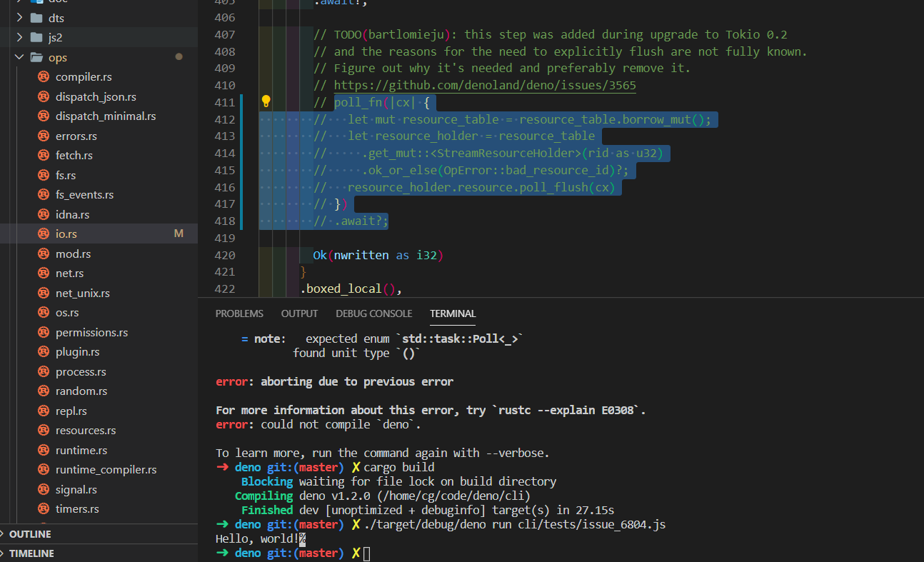Image resolution: width=924 pixels, height=562 pixels.
Task: Click the lightbulb quick-fix icon at line 411
Action: [x=266, y=101]
